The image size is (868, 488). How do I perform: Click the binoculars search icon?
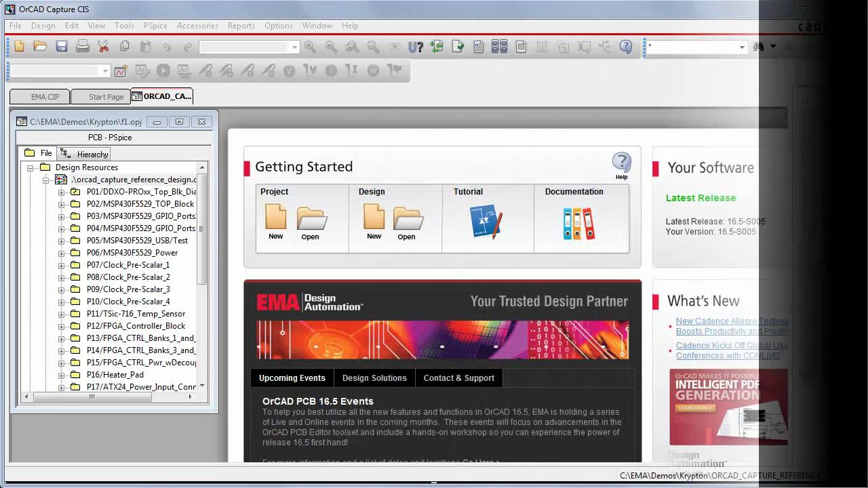click(x=758, y=47)
